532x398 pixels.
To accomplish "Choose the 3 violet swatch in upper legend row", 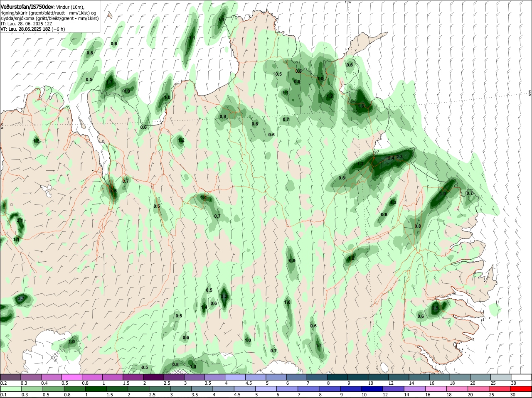I will (195, 377).
